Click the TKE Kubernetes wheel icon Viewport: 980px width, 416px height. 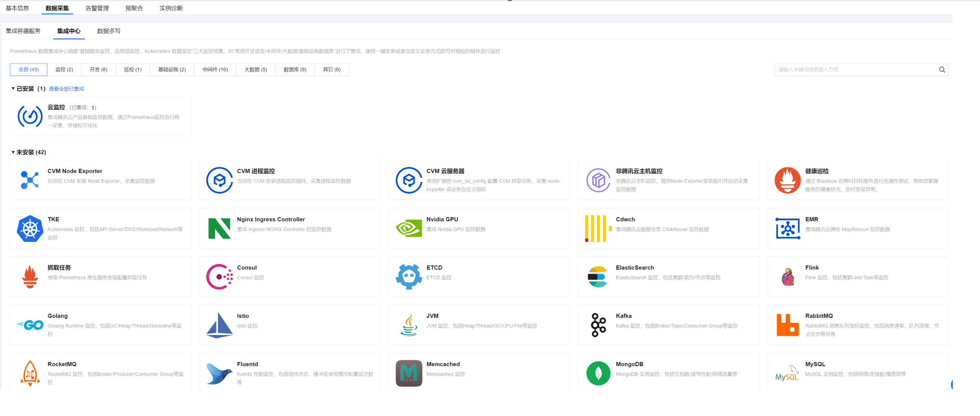point(30,228)
